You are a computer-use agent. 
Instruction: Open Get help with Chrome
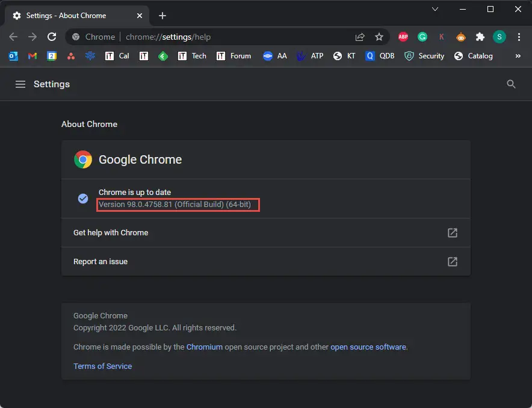(265, 233)
